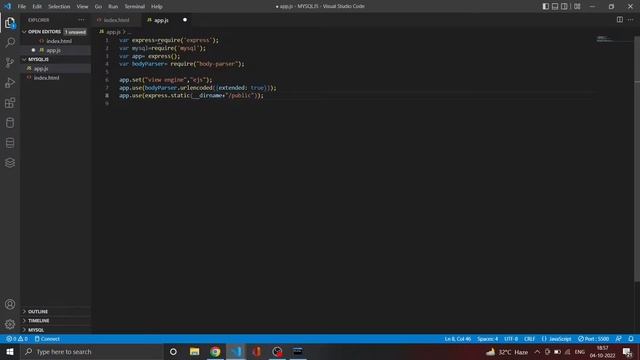Change encoding via UTF-8 status item

[511, 339]
